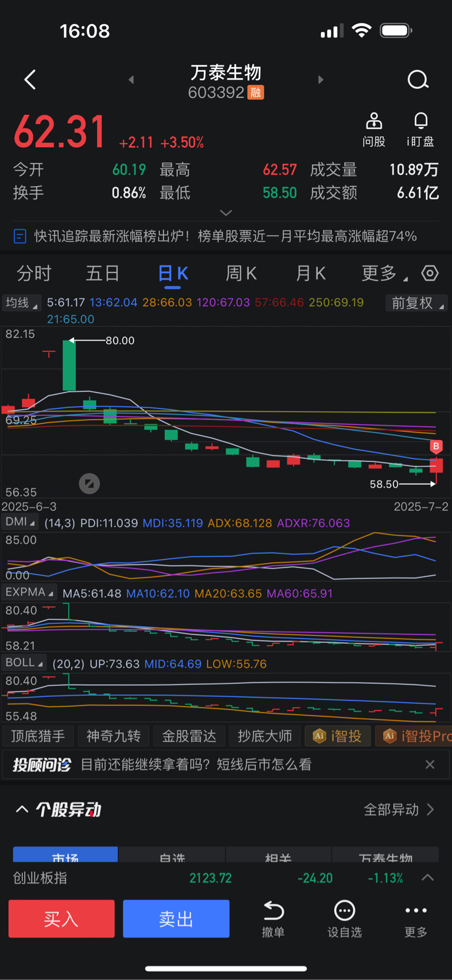Open 顶底猎手 tool
Viewport: 452px width, 980px height.
point(38,736)
